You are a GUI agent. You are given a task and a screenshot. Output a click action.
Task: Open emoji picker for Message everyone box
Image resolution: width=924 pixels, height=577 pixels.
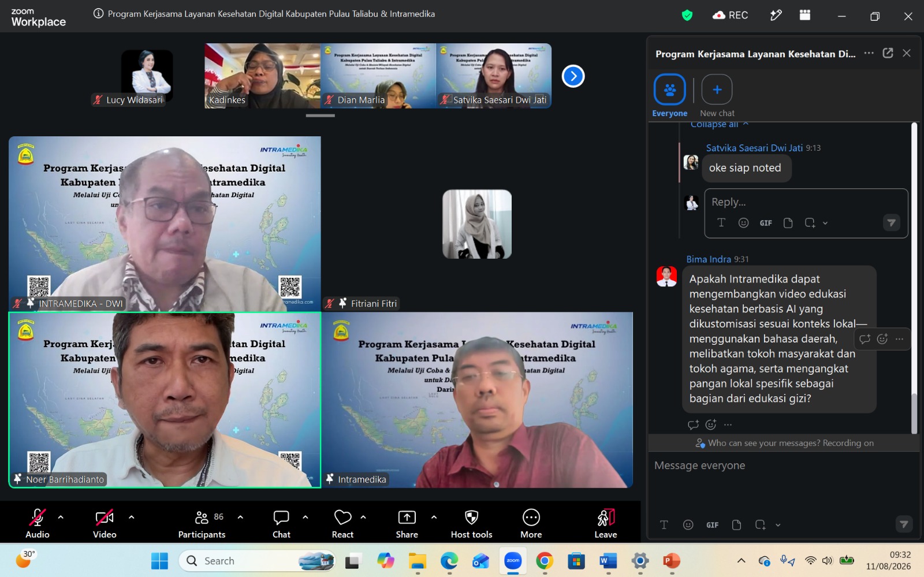tap(688, 524)
